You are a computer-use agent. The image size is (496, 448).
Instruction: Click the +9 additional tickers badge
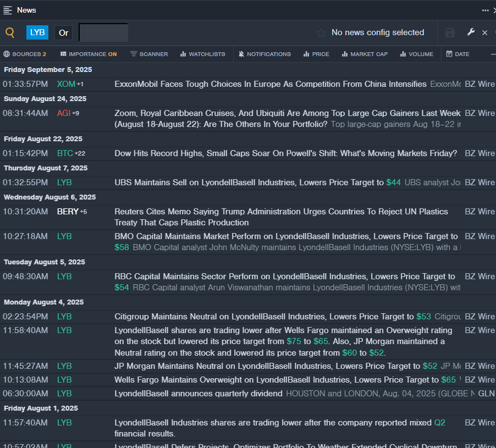75,113
